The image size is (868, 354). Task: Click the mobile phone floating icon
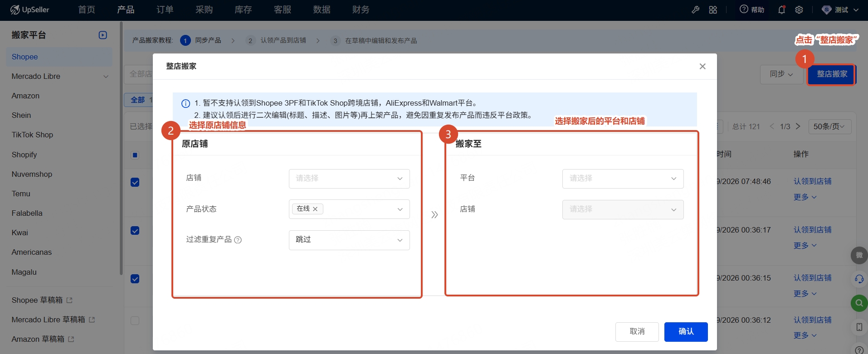pyautogui.click(x=859, y=327)
